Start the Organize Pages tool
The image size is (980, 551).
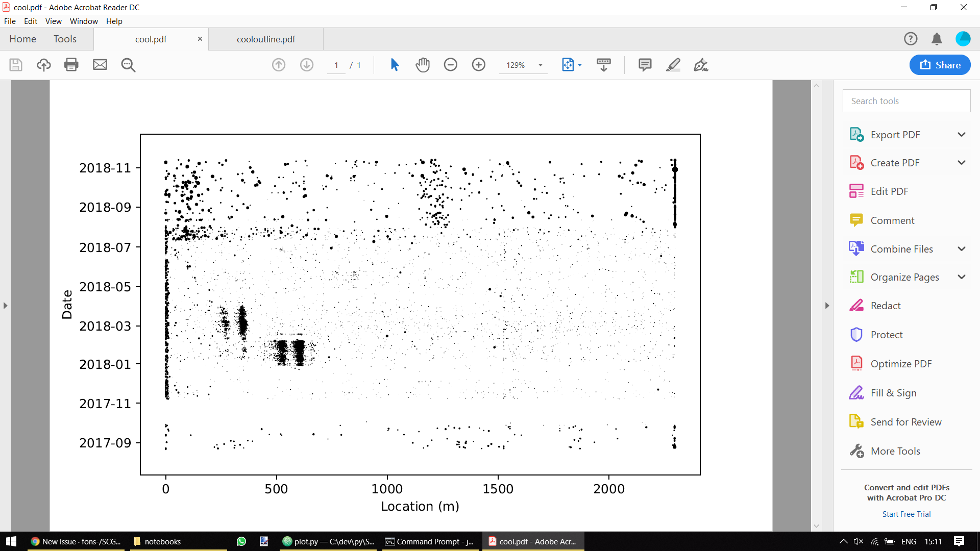(903, 277)
